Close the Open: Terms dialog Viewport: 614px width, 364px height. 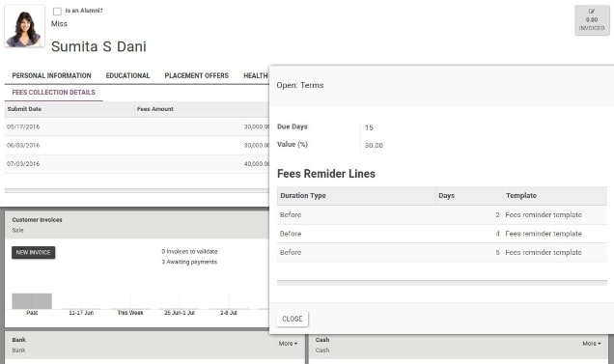coord(293,319)
